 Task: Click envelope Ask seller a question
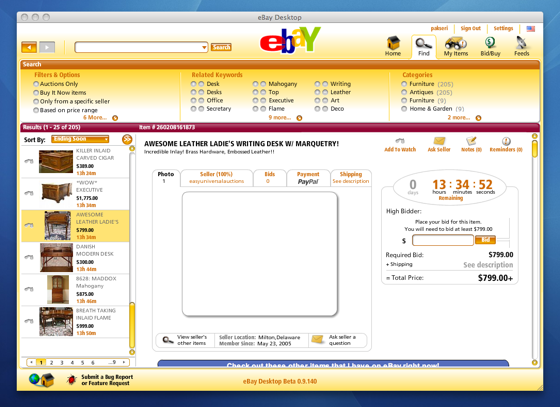point(318,339)
